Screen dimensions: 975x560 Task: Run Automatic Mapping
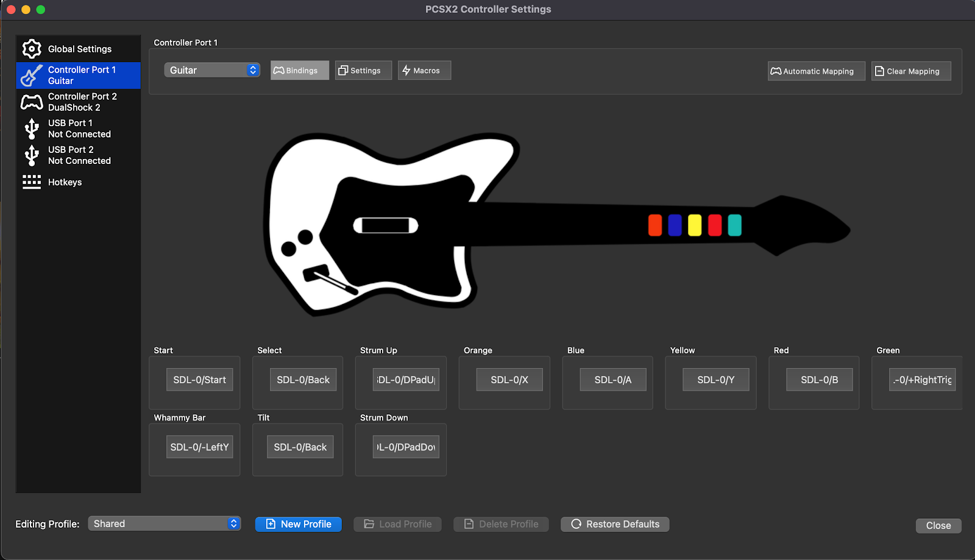(817, 71)
